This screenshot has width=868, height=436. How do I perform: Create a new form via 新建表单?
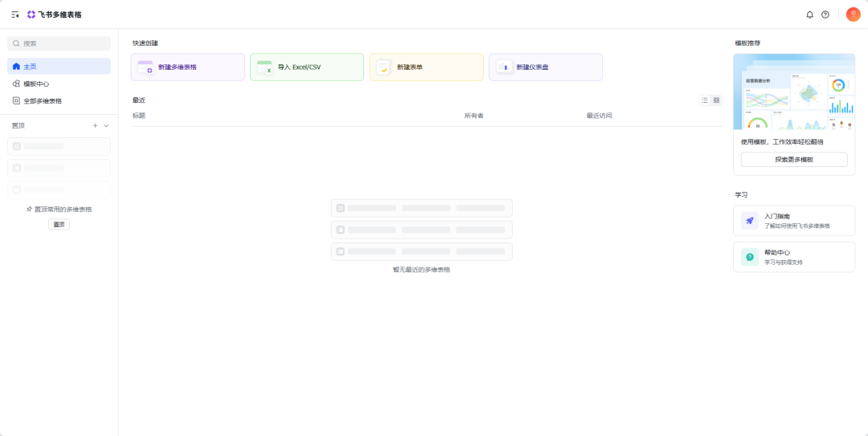(426, 67)
